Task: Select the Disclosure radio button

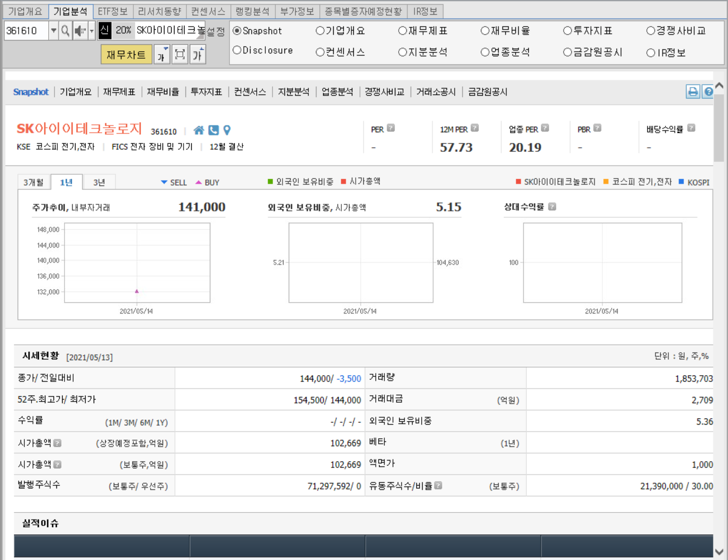Action: coord(237,50)
